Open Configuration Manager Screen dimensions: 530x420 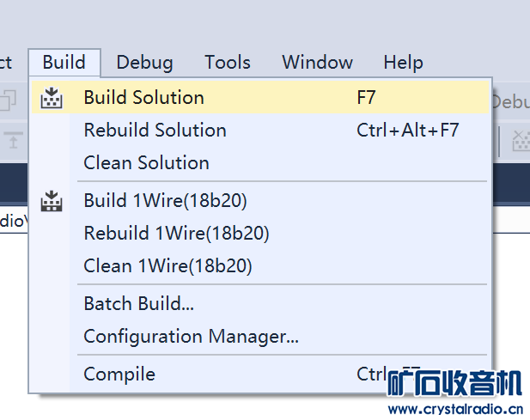tap(192, 337)
